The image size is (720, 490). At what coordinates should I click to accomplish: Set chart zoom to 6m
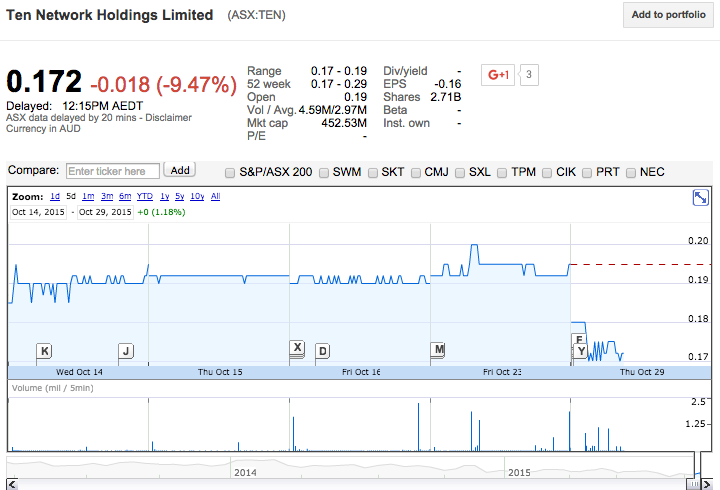[125, 196]
